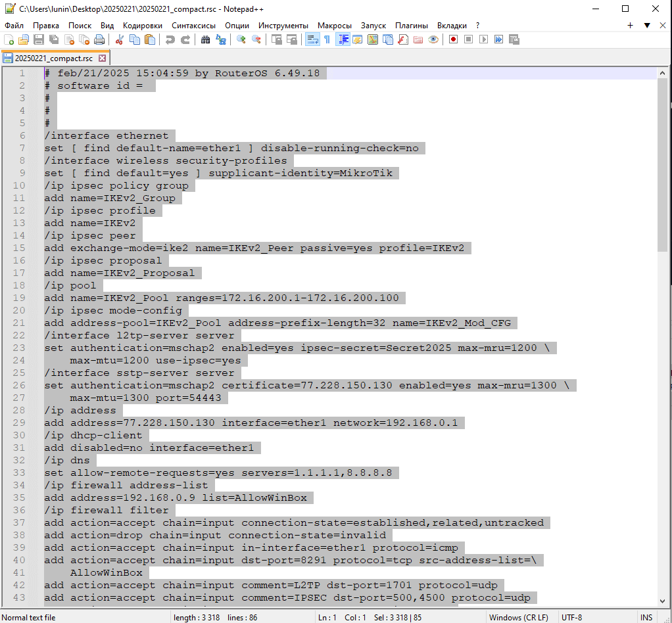Zoom out with the magnifier minus icon
The image size is (672, 623).
point(256,40)
